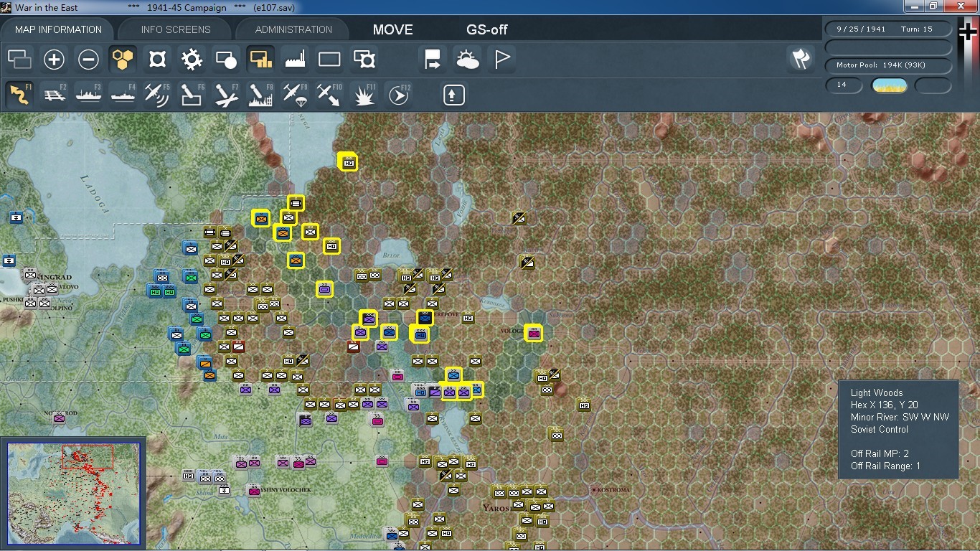980x551 pixels.
Task: Click the Light Woods hex info text
Action: click(x=877, y=392)
